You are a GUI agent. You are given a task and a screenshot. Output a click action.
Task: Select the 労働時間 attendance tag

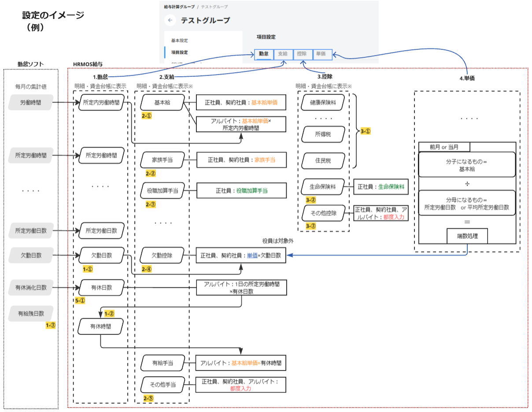pos(30,103)
